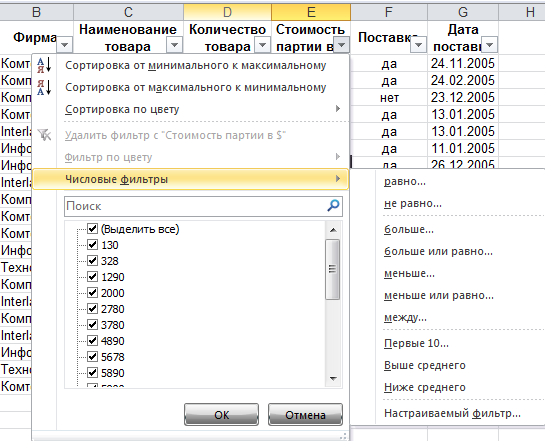Click the Отмена button
Image resolution: width=545 pixels, height=441 pixels.
tap(305, 415)
